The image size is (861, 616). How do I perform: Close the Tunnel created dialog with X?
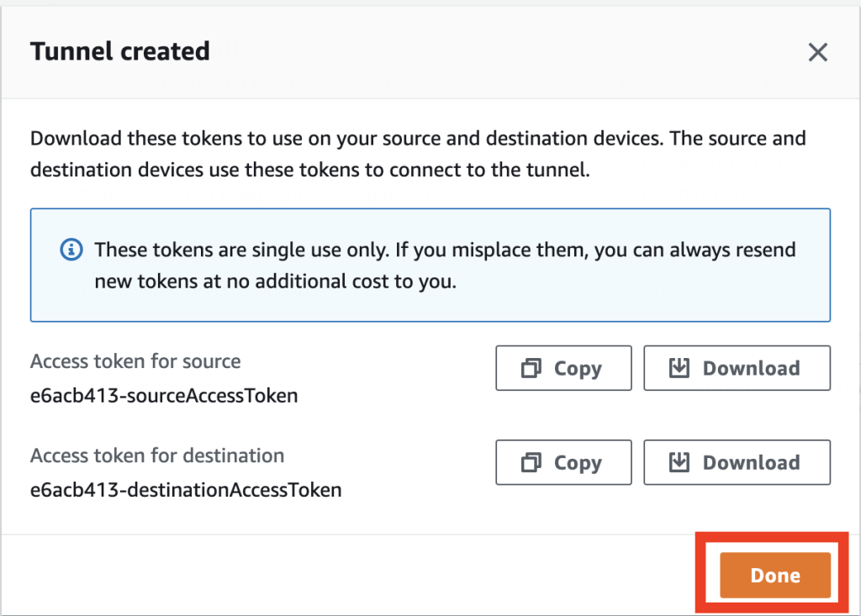pyautogui.click(x=817, y=53)
